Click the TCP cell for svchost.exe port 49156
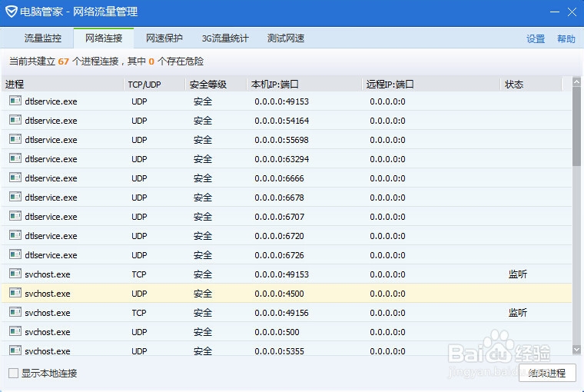The width and height of the screenshot is (584, 392). click(139, 313)
